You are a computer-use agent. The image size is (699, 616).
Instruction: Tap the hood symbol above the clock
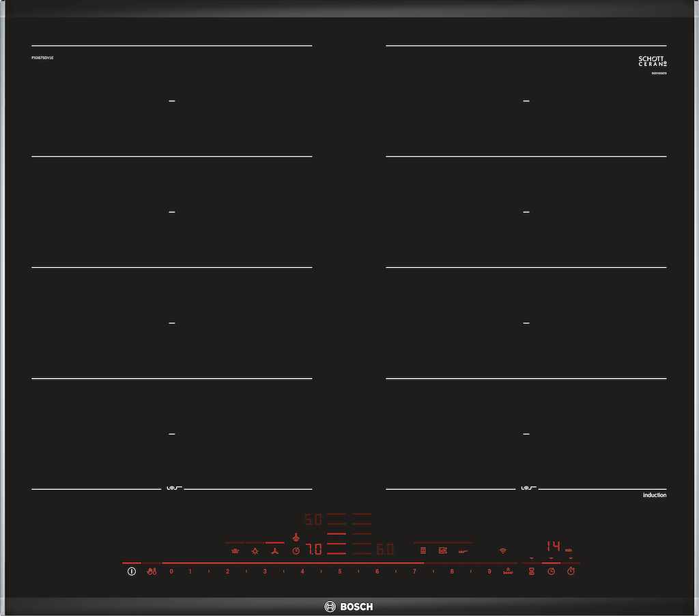pos(296,537)
